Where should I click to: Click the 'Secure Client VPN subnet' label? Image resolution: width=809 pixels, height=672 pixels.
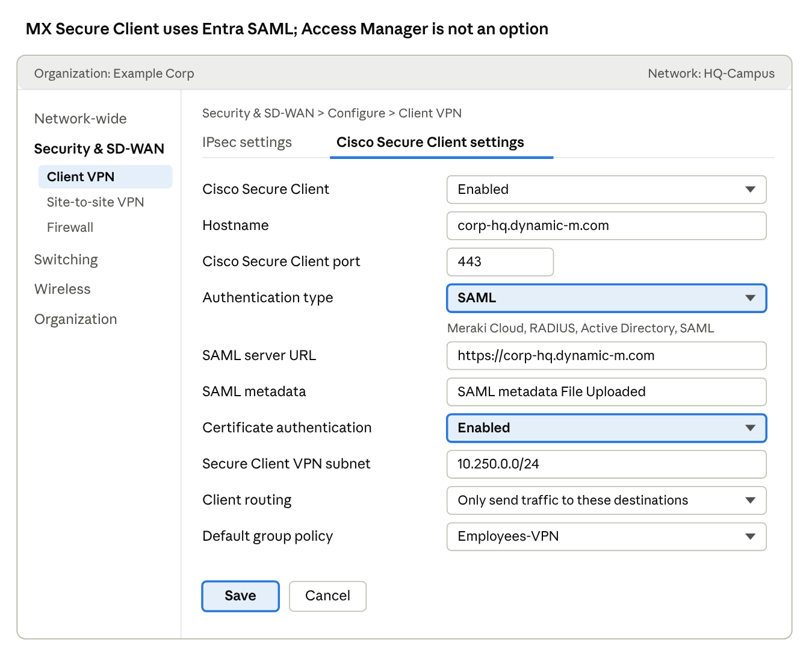[x=286, y=464]
